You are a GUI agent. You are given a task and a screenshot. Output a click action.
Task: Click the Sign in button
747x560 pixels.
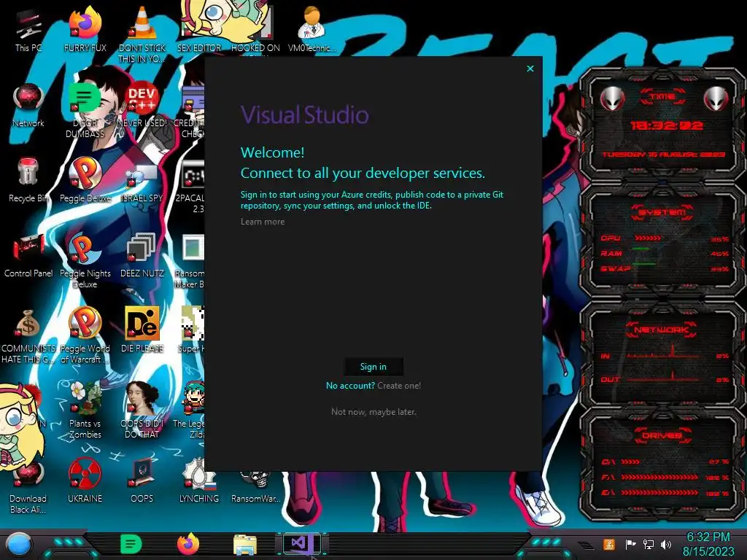(373, 367)
